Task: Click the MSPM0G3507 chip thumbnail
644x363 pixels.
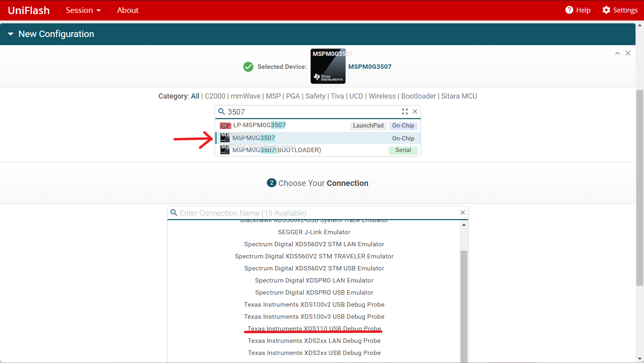Action: (328, 66)
